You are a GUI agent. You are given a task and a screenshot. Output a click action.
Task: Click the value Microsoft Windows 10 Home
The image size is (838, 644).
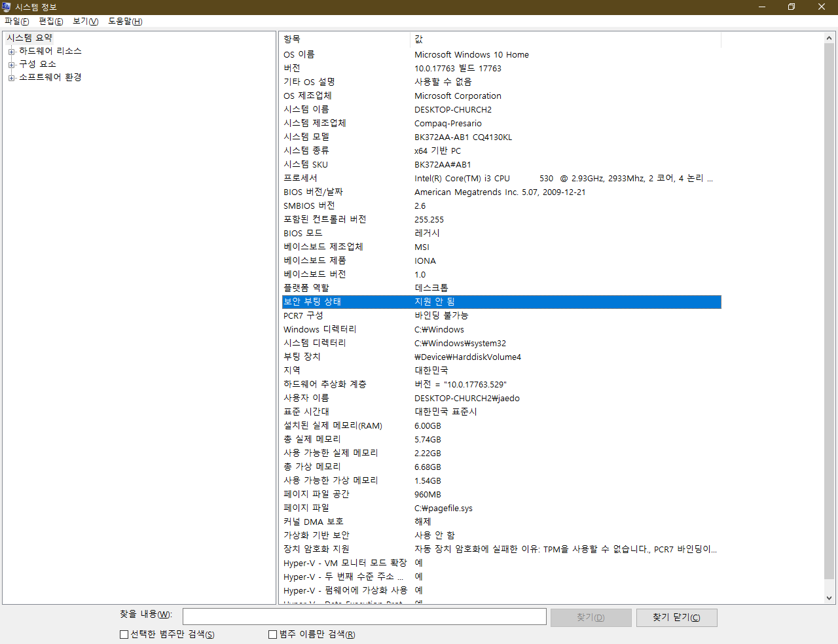[471, 55]
